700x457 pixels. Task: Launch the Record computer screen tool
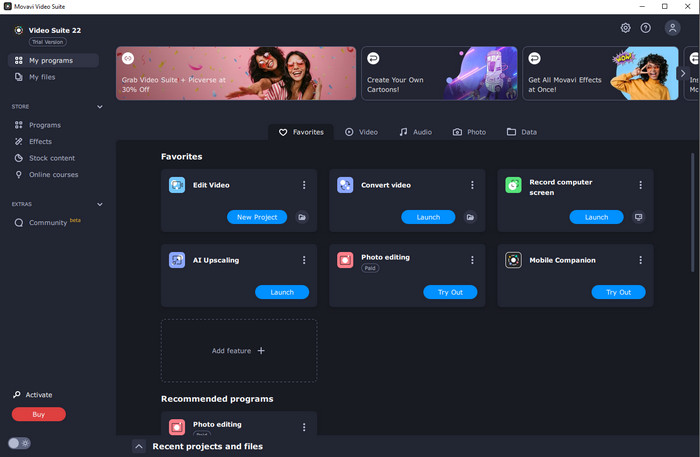point(596,217)
